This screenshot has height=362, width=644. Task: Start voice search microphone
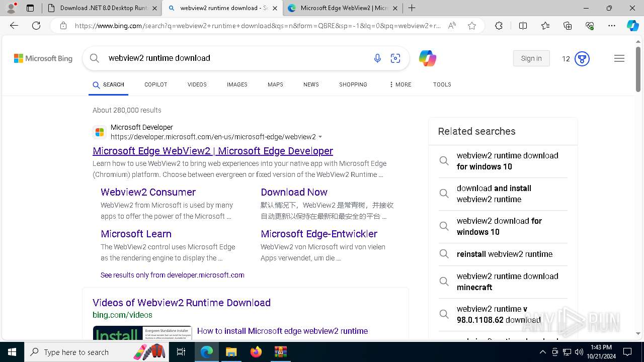[x=377, y=58]
